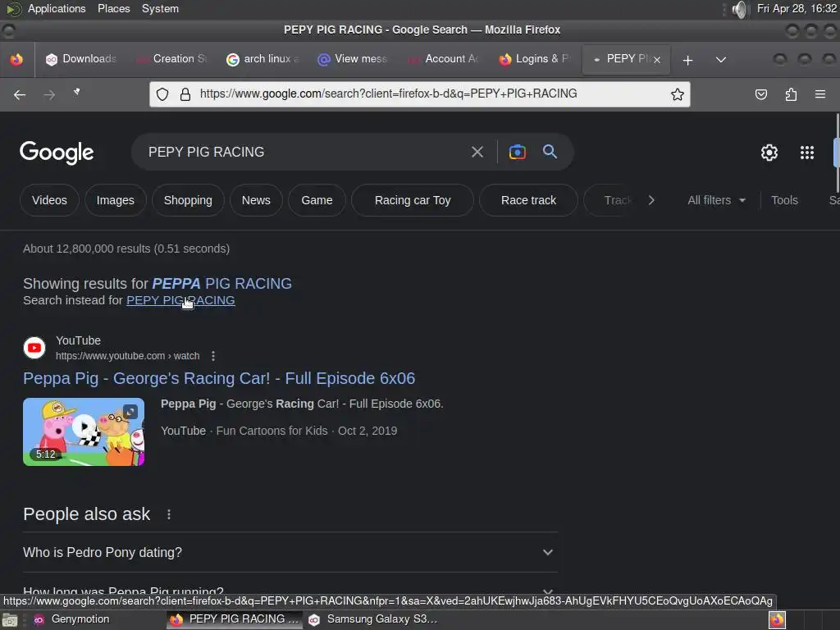Clear the Google search box with X

[477, 152]
